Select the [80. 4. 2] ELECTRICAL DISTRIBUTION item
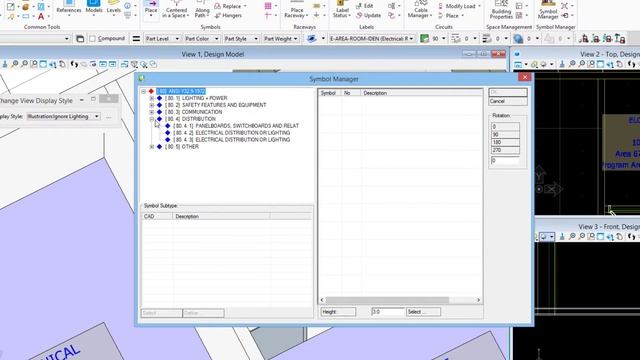 point(231,133)
